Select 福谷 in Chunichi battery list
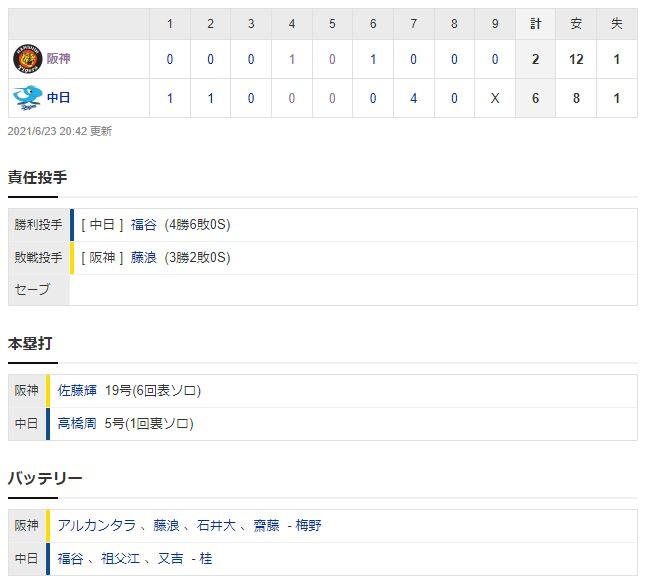The image size is (646, 587). [70, 558]
